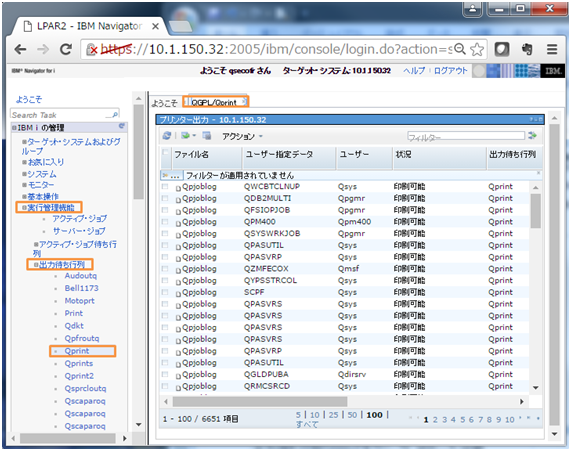Click the shield extension icon in Chrome toolbar

[x=502, y=49]
